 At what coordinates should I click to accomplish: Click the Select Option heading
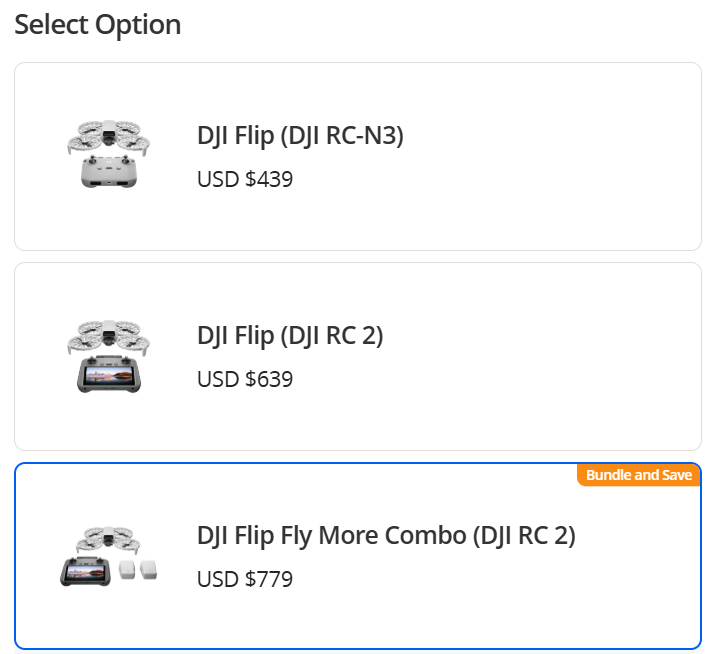click(x=98, y=24)
